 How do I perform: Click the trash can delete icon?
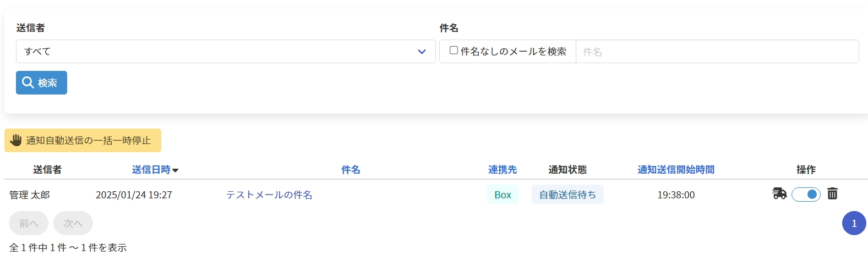point(832,193)
